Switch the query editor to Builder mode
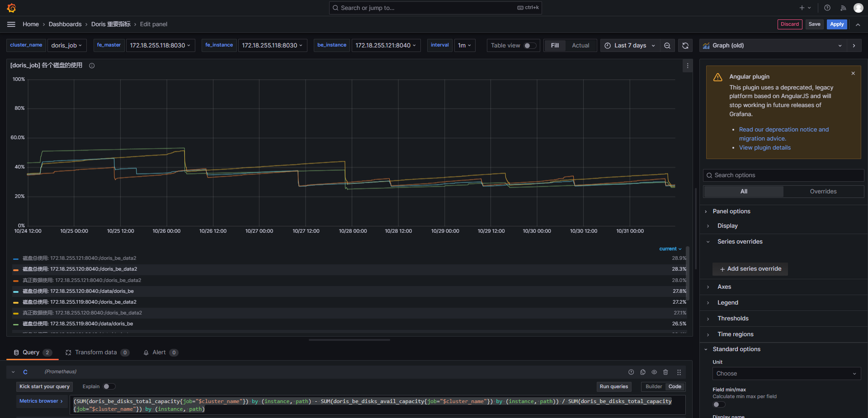 tap(653, 386)
